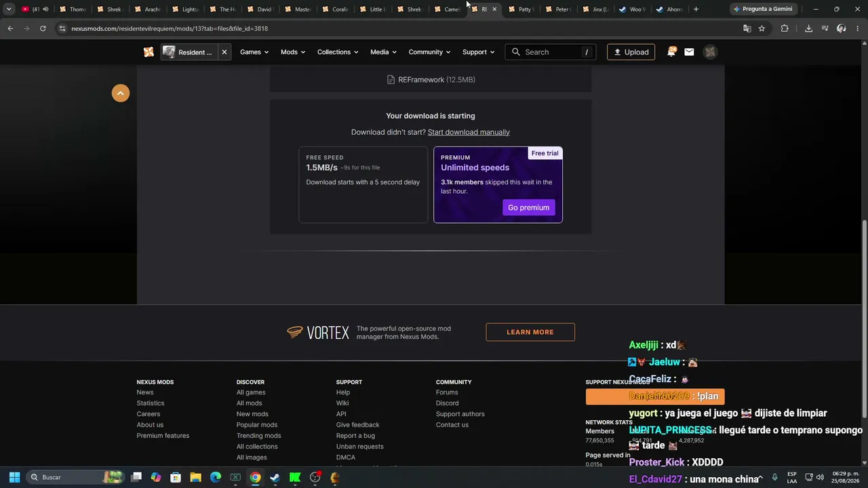Open the browser downloads icon
The image size is (868, 488).
coord(808,28)
